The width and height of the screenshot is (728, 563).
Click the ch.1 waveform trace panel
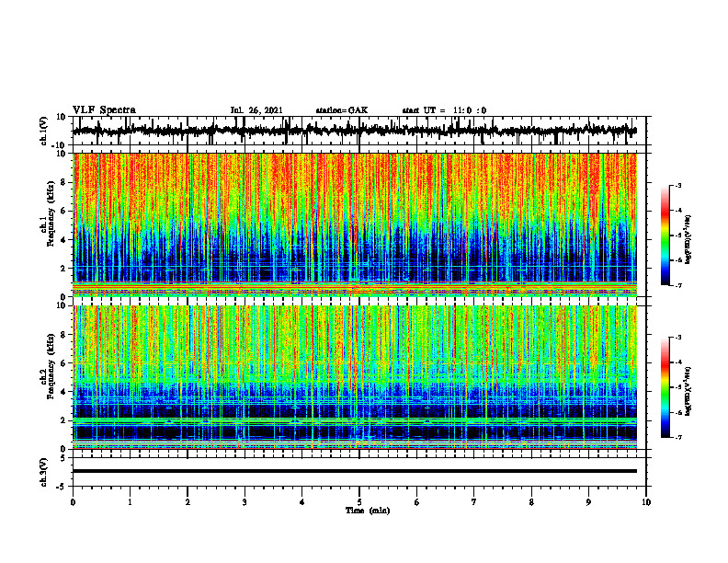(358, 131)
